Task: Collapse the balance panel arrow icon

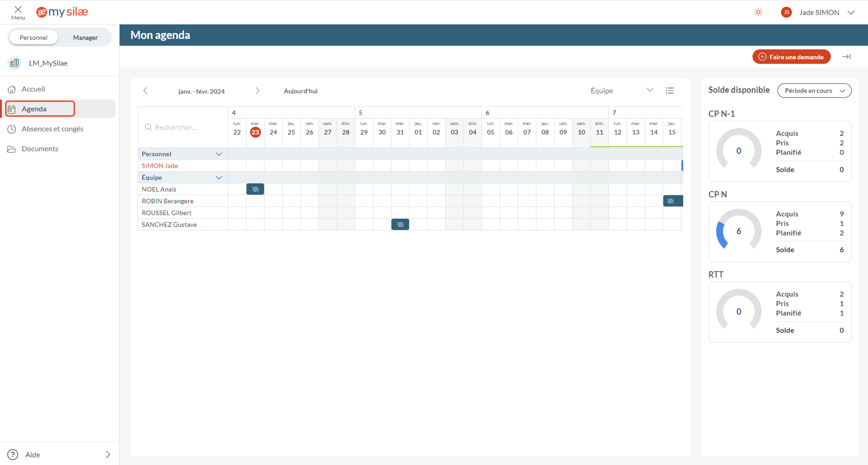Action: coord(846,57)
